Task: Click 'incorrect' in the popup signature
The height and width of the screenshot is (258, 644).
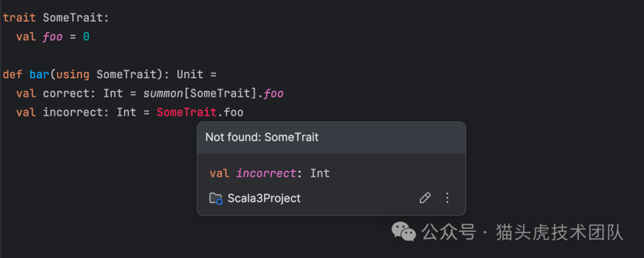Action: tap(266, 174)
